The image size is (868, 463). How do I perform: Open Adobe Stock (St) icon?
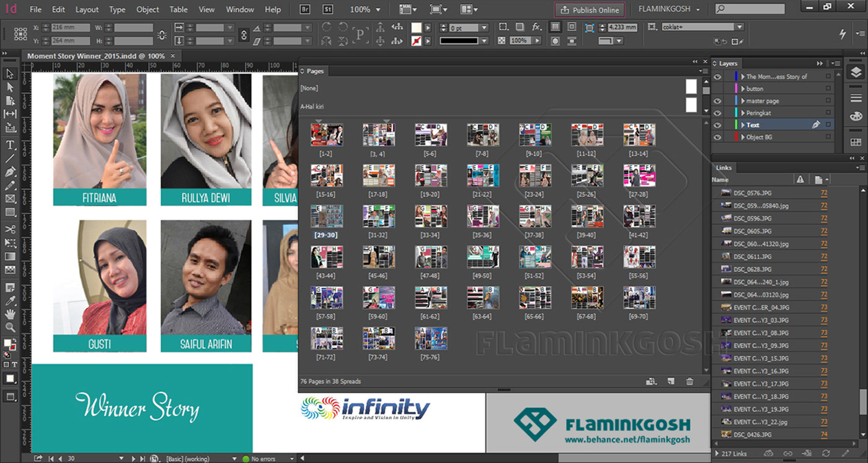tap(327, 9)
